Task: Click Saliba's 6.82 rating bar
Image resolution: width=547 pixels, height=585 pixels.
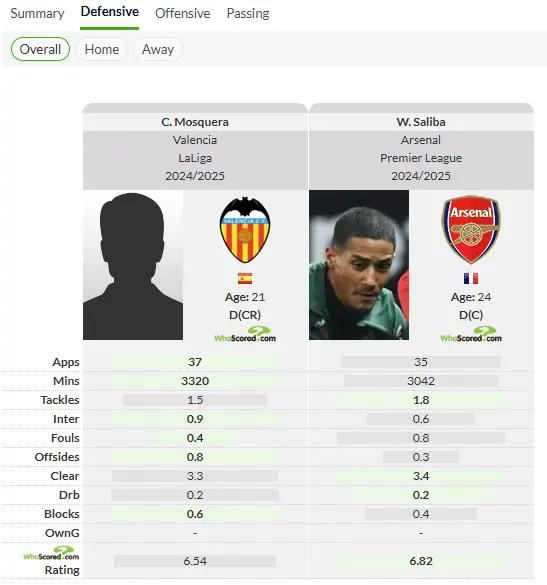Action: 421,561
